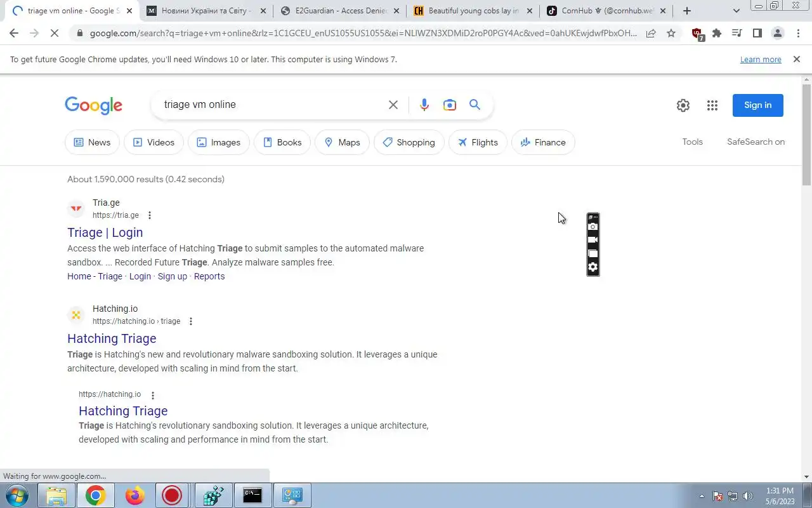Open command prompt from taskbar
The width and height of the screenshot is (812, 508).
click(x=252, y=495)
